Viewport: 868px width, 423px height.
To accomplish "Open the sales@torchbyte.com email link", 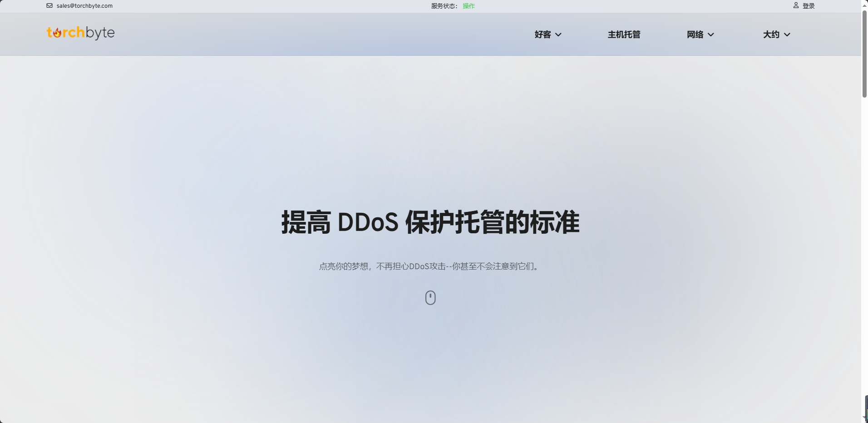I will tap(84, 6).
